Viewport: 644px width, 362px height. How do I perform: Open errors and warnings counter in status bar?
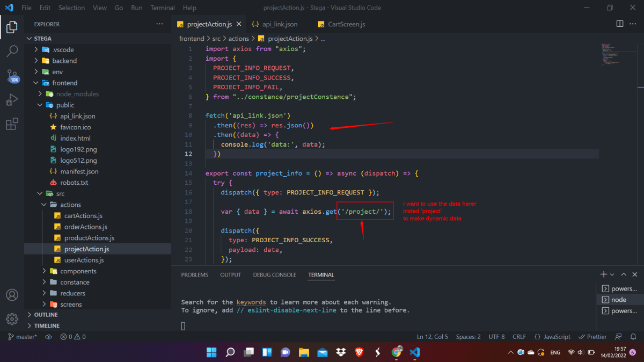pyautogui.click(x=73, y=337)
